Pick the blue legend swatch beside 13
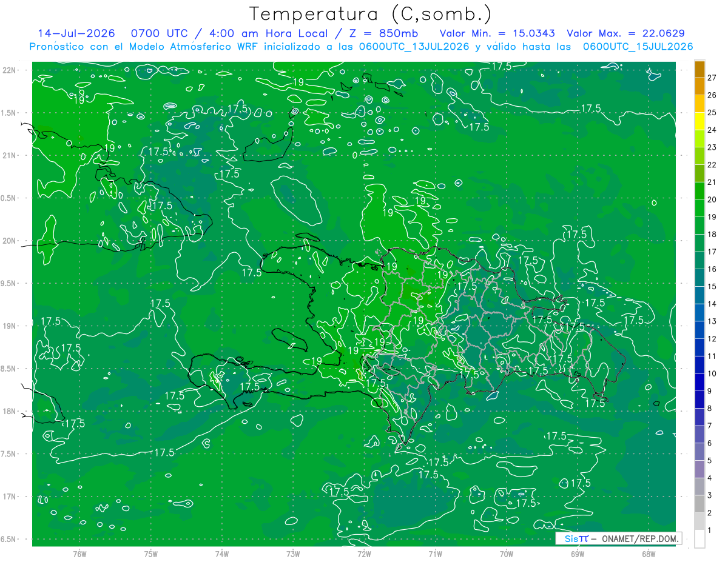Screen dimensions: 728x562 (x=699, y=313)
